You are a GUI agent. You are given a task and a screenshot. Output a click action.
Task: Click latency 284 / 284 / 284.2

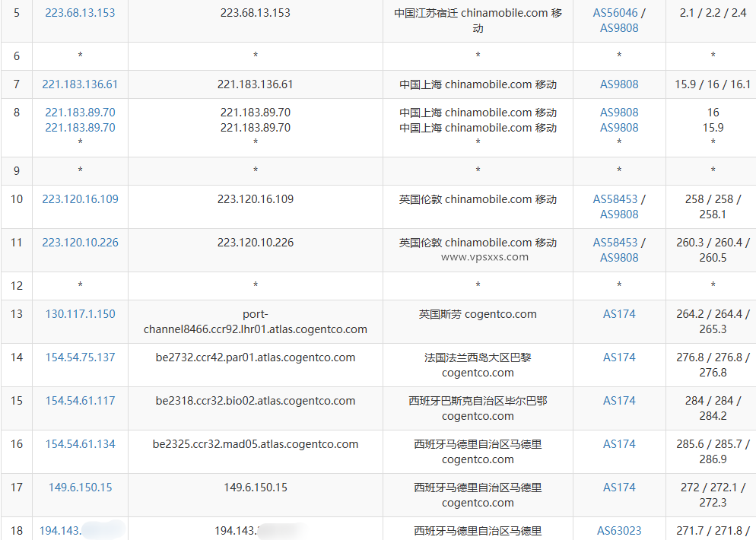(x=713, y=408)
